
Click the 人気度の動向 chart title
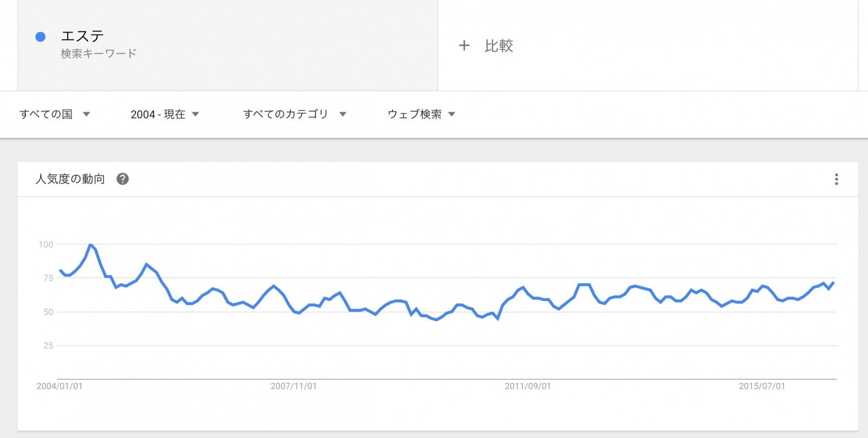click(x=70, y=179)
